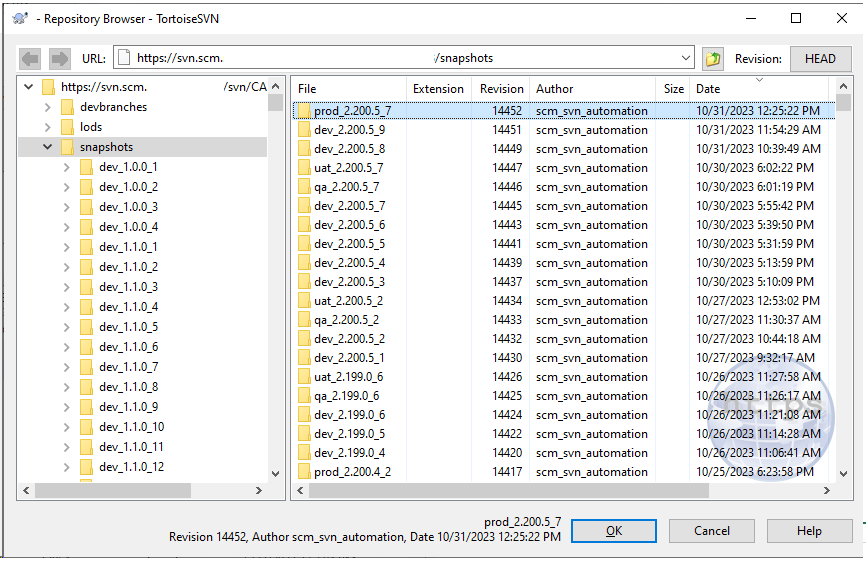Click the Back navigation arrow
Image resolution: width=866 pixels, height=562 pixels.
click(x=30, y=59)
